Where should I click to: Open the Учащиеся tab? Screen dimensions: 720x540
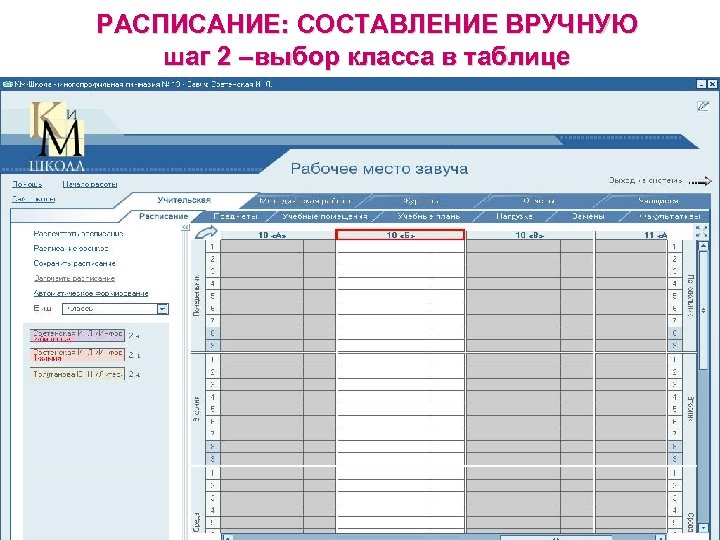(658, 201)
